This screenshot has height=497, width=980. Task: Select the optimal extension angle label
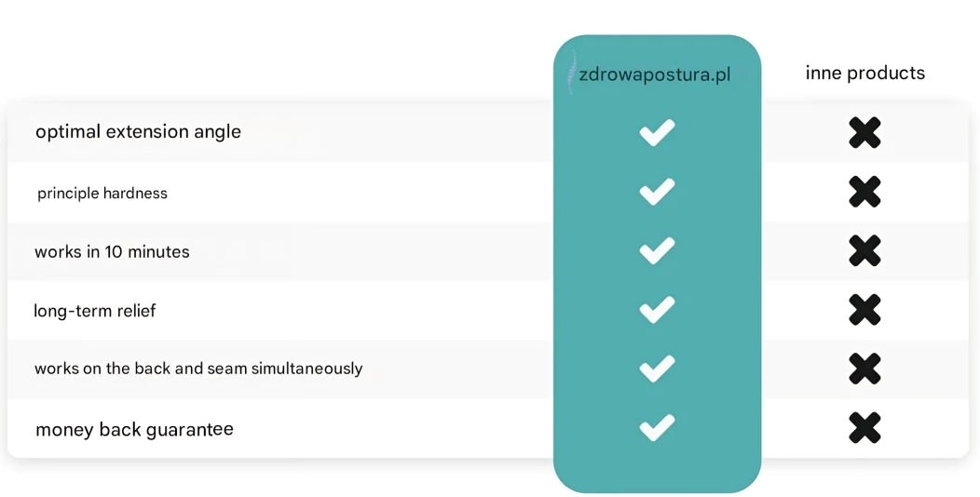138,132
